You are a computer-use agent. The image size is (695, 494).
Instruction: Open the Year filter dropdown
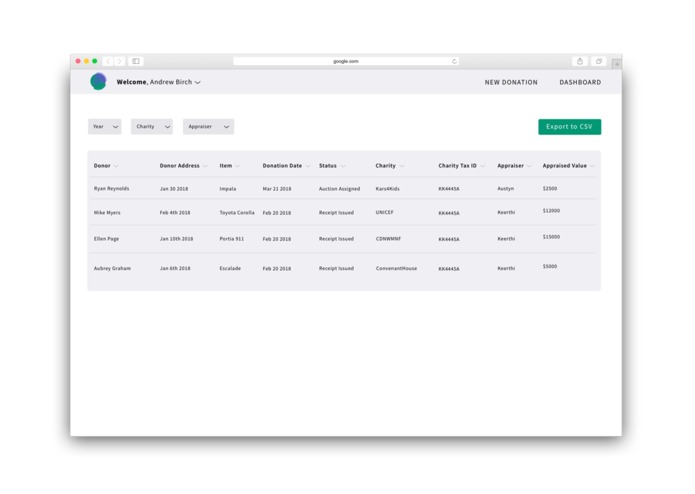(x=105, y=127)
